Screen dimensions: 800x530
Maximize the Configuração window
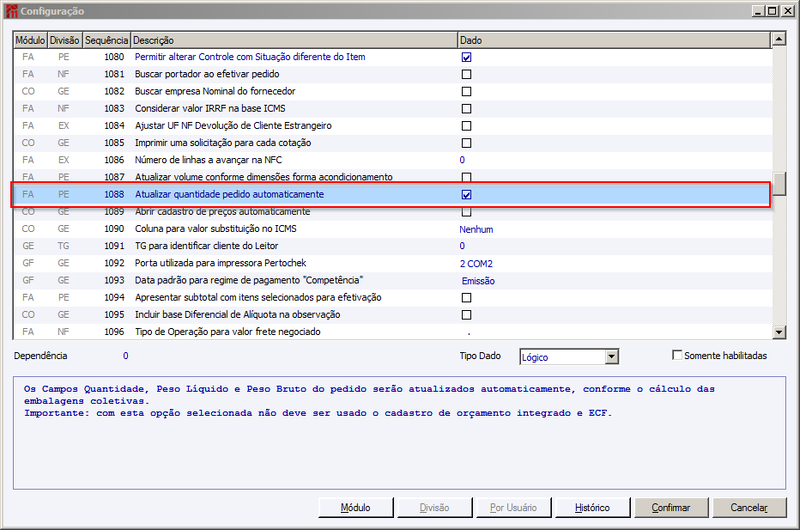tap(772, 11)
